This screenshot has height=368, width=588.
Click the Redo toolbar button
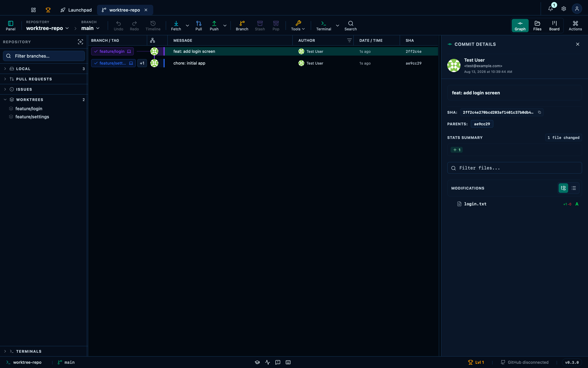pyautogui.click(x=134, y=26)
